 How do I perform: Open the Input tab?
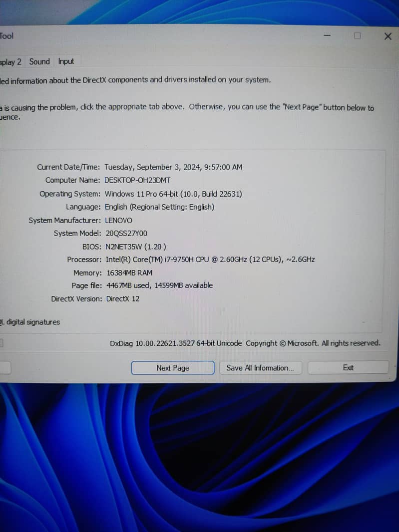tap(66, 61)
